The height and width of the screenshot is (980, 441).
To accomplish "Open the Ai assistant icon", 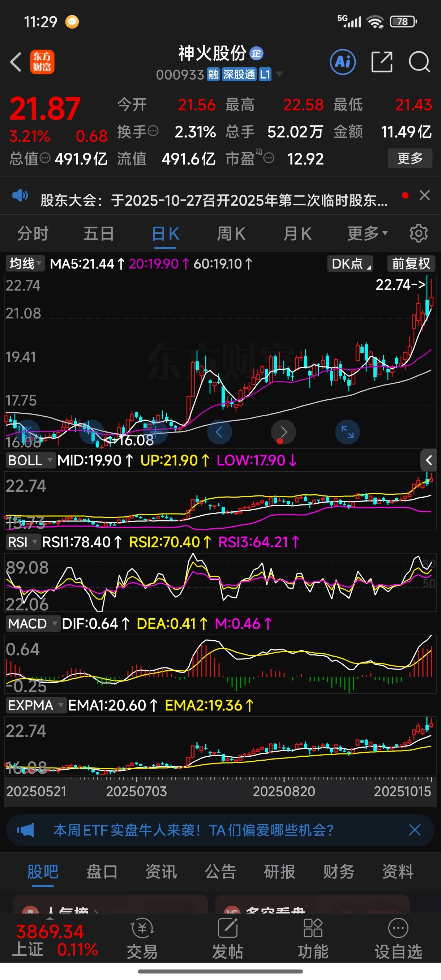I will point(343,62).
